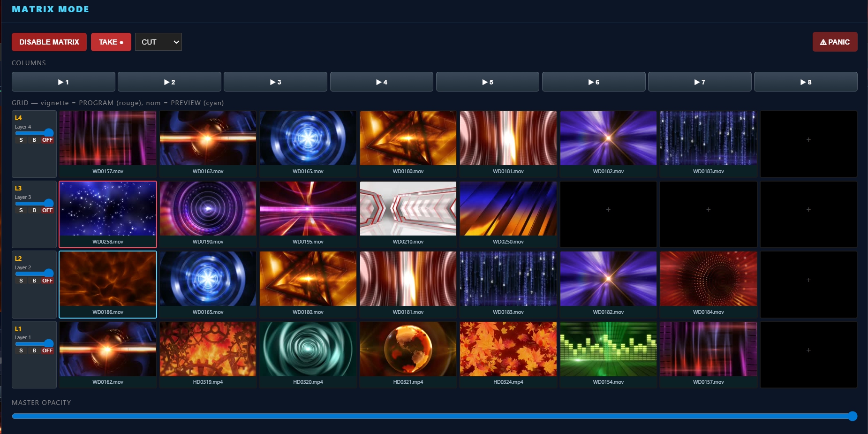Select WD0180.mov clip in Layer 4
The width and height of the screenshot is (868, 434).
408,144
